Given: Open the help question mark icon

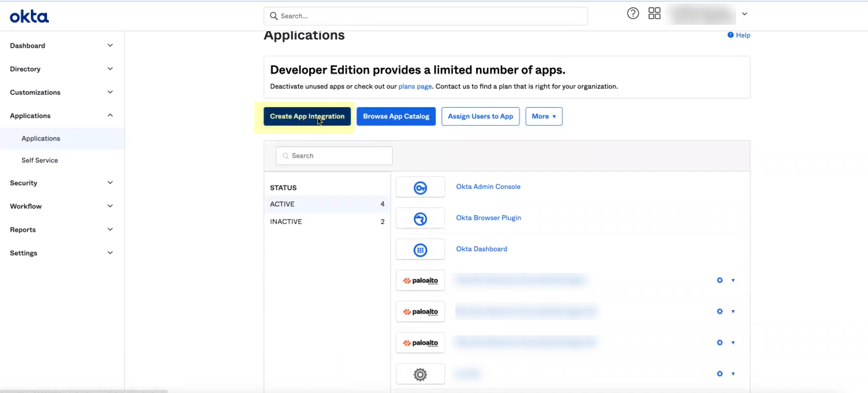Looking at the screenshot, I should pyautogui.click(x=633, y=13).
